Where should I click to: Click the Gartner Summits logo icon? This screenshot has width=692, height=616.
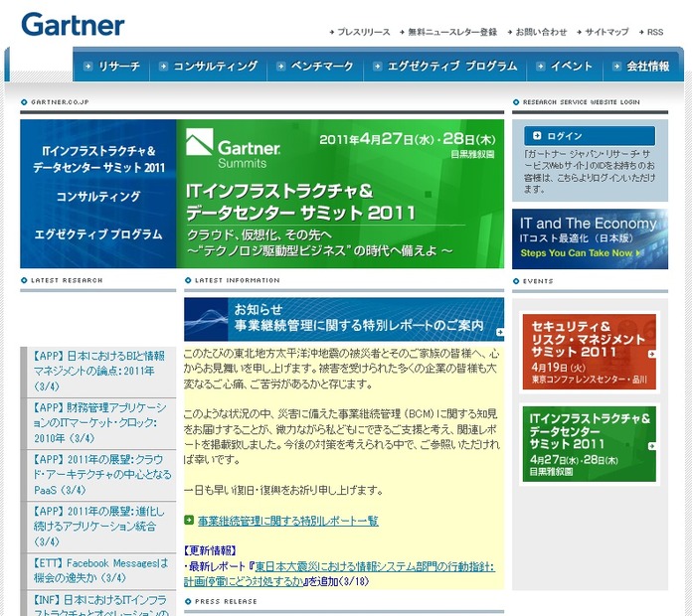pos(200,142)
